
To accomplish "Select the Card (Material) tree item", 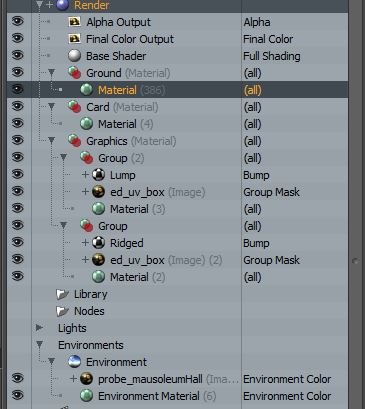I will pos(122,107).
